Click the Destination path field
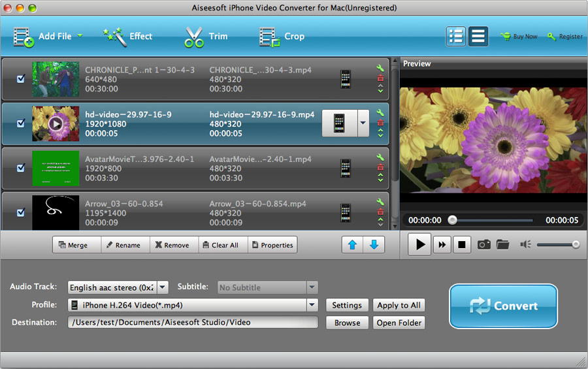Image resolution: width=588 pixels, height=369 pixels. point(193,323)
